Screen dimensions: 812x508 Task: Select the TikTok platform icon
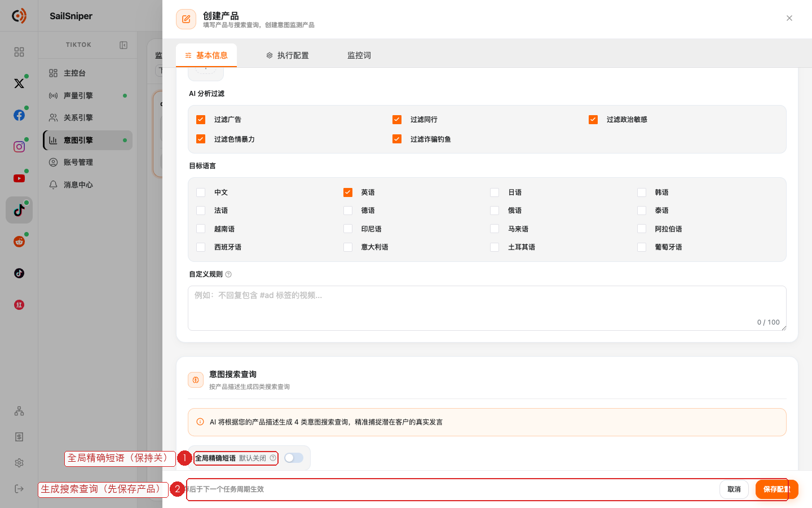pos(19,210)
